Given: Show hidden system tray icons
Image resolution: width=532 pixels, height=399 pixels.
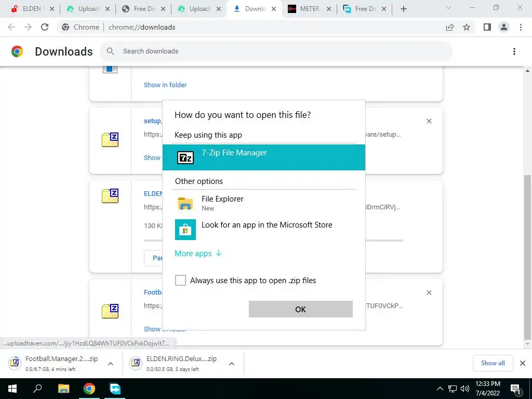Looking at the screenshot, I should tap(440, 389).
